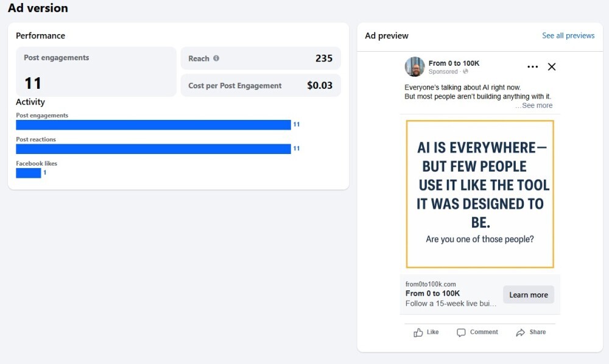Open the ad's three-dot options menu
The image size is (609, 364).
[x=533, y=67]
